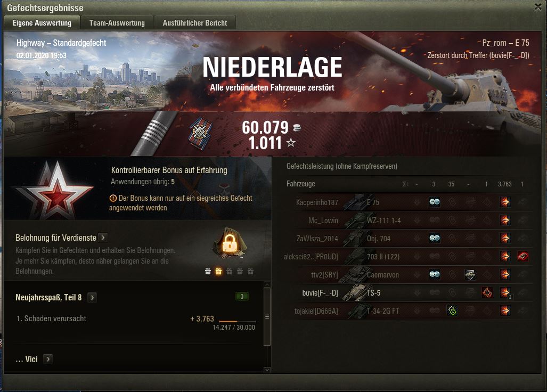547x392 pixels.
Task: Click the mission list scrollbar down arrow
Action: [267, 370]
